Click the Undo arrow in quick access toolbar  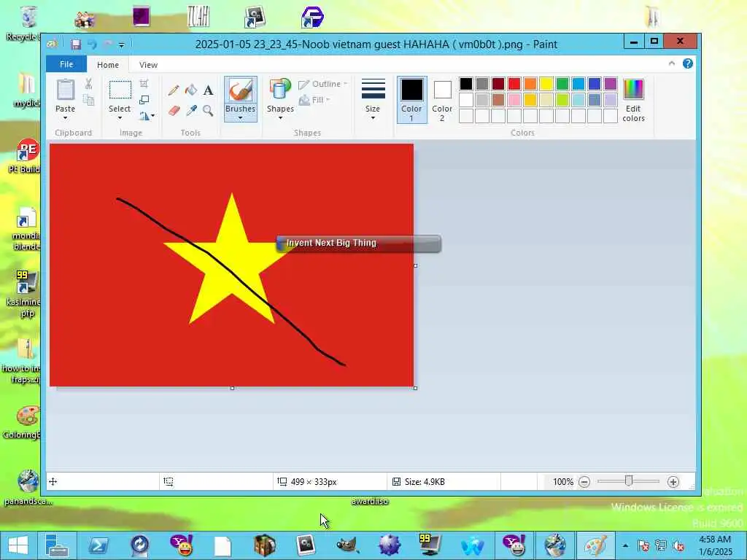pyautogui.click(x=92, y=44)
